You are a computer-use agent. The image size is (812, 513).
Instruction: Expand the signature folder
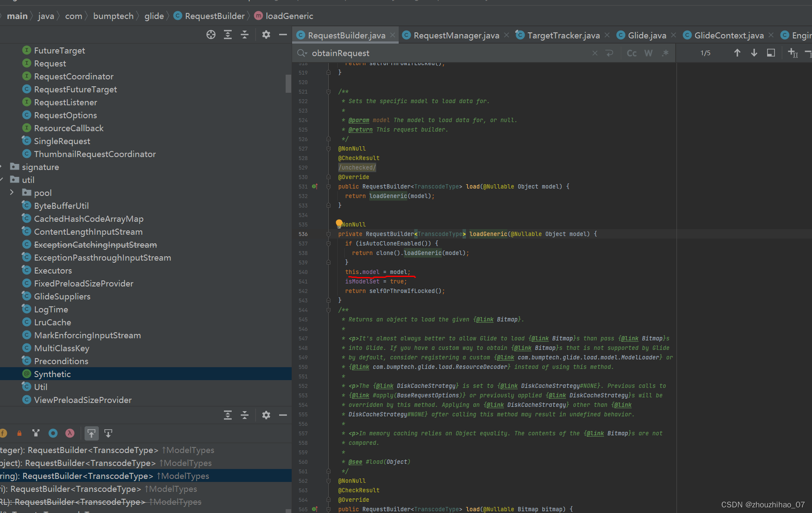coord(1,167)
